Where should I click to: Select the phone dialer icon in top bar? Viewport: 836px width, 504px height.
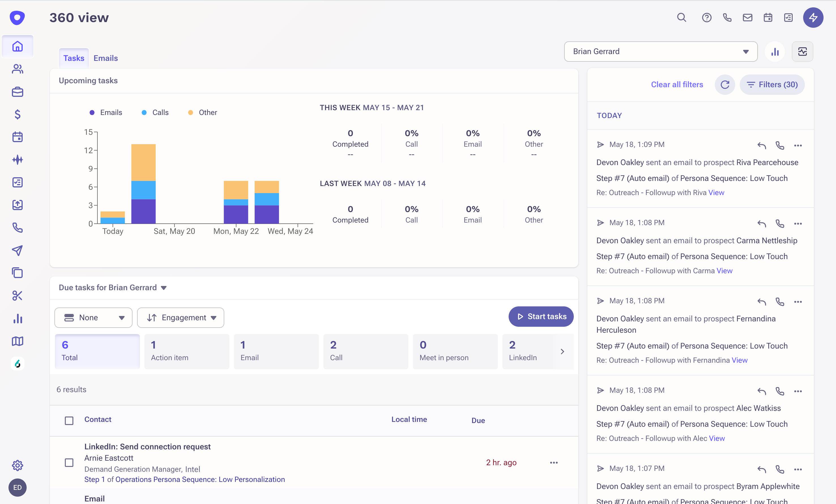(727, 17)
